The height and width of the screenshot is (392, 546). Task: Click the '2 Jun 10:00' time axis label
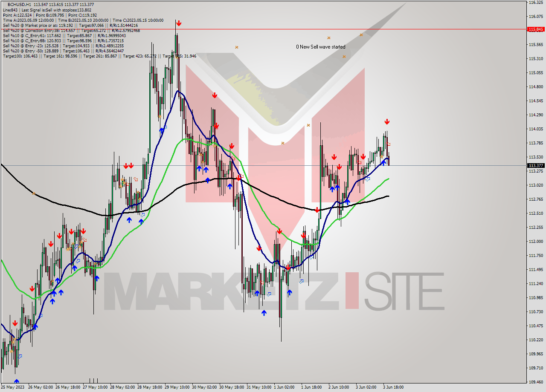point(338,387)
